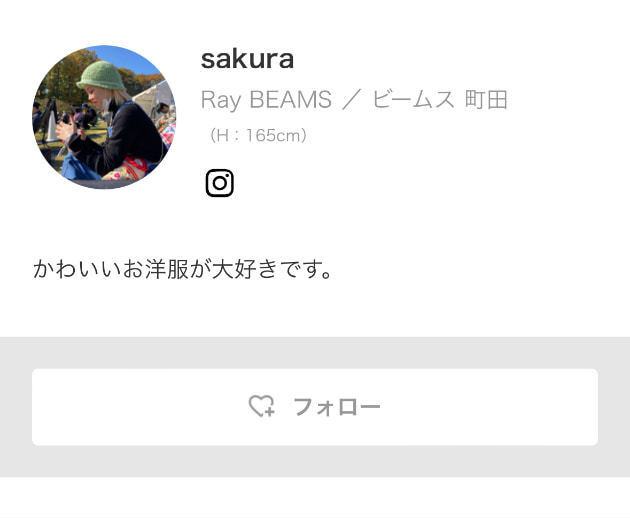The image size is (630, 518).
Task: Click the blank right side of the フォロー button
Action: coord(490,407)
